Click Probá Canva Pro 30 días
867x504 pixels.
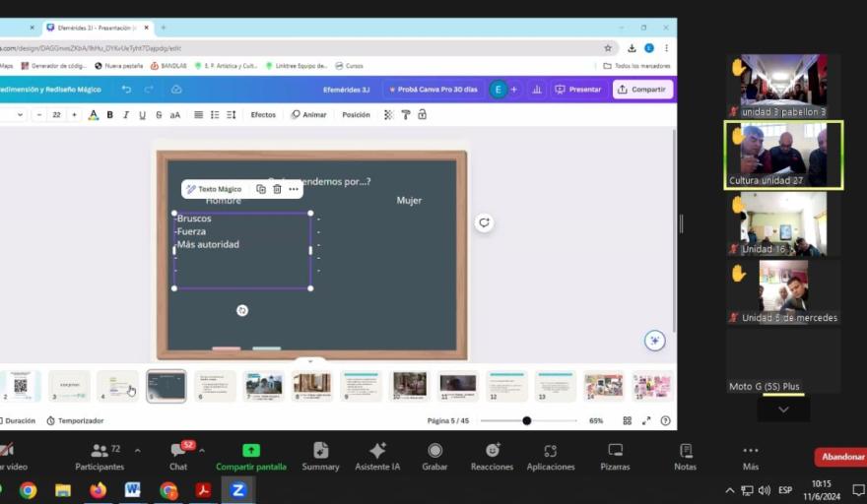[433, 90]
